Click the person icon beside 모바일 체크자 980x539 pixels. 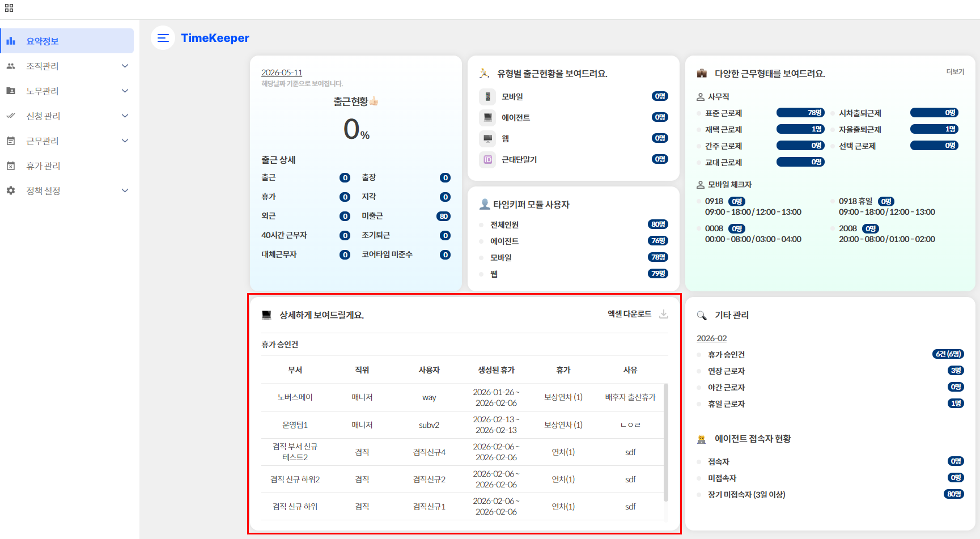(x=701, y=185)
